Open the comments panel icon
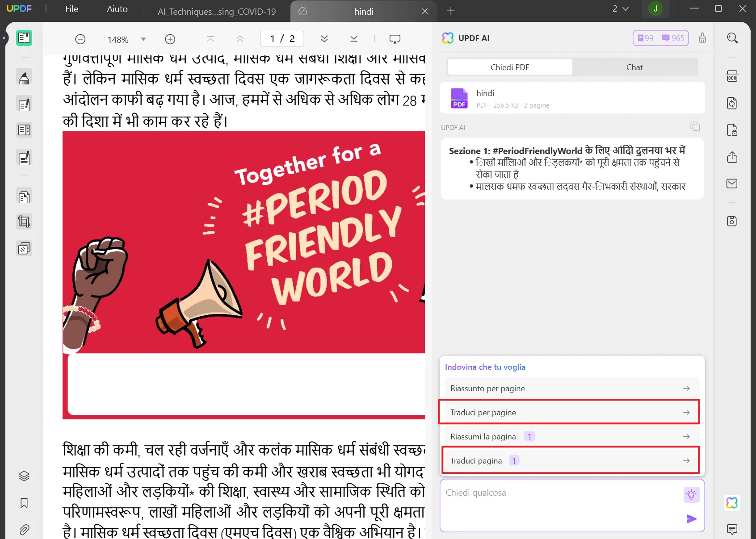The width and height of the screenshot is (756, 539). pos(732,530)
